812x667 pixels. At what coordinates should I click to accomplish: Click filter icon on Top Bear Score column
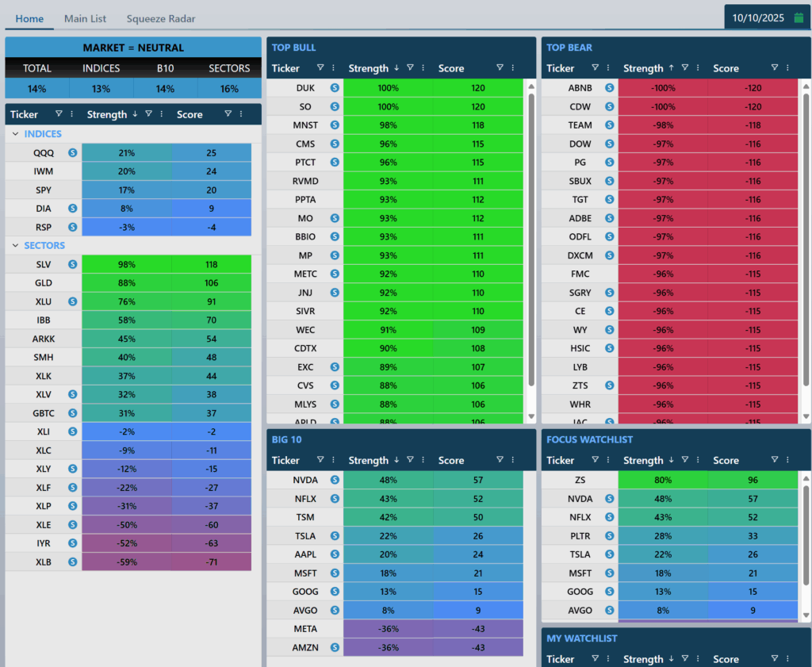coord(774,68)
